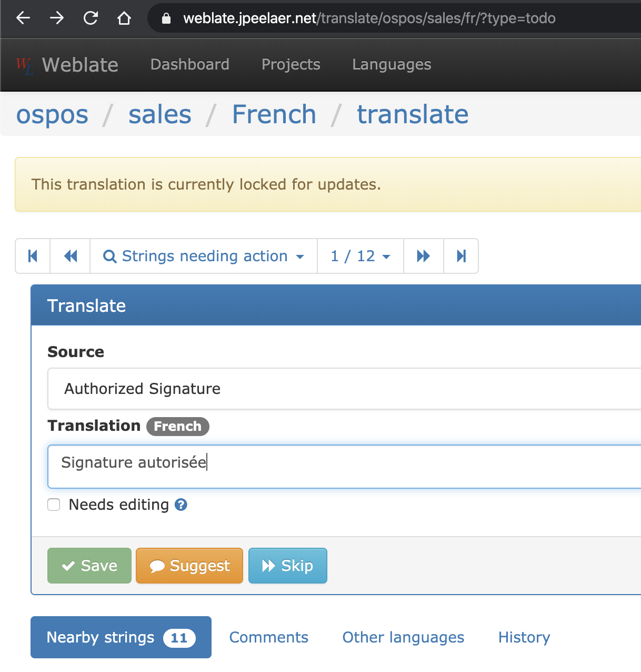Open the Projects menu

[x=291, y=64]
